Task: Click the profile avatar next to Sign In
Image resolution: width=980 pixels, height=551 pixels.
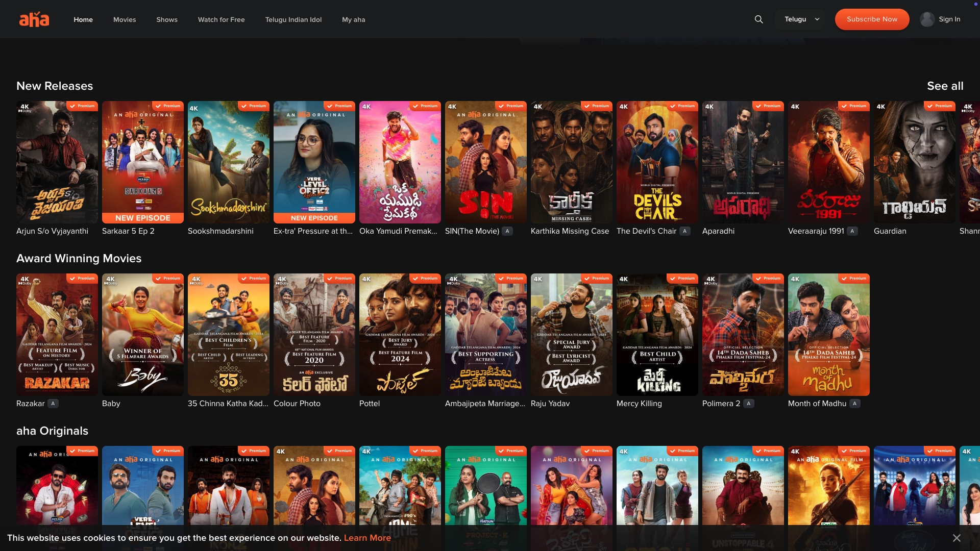Action: coord(926,19)
